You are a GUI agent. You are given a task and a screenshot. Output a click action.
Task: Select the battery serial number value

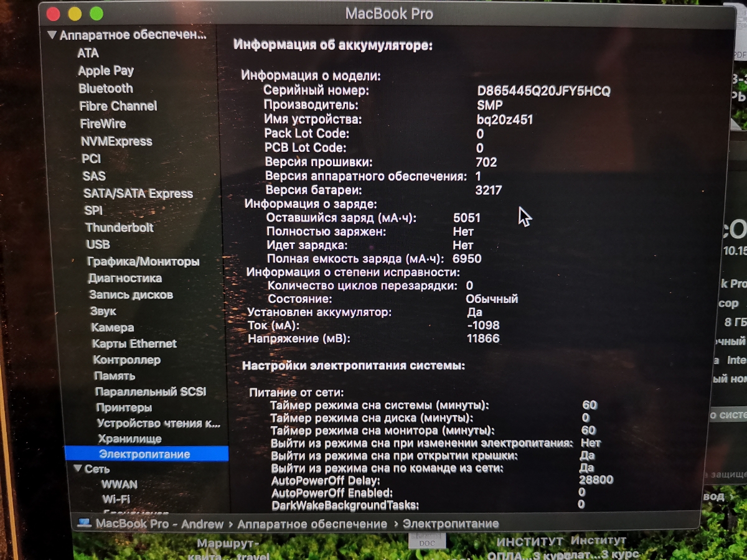coord(543,91)
